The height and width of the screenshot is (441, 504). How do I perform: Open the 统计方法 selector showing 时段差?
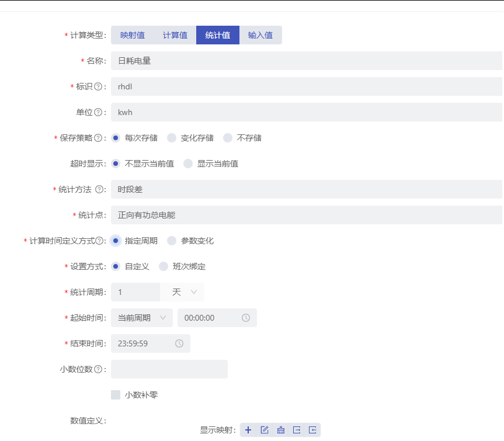pyautogui.click(x=175, y=189)
